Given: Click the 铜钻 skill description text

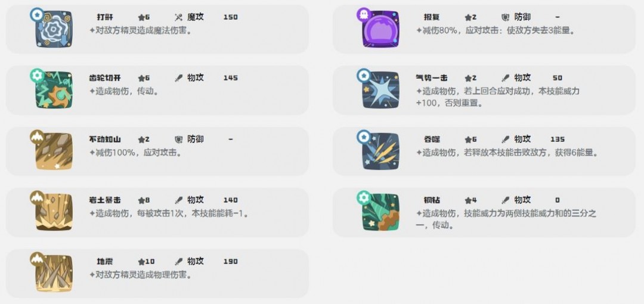Looking at the screenshot, I should pyautogui.click(x=506, y=219).
